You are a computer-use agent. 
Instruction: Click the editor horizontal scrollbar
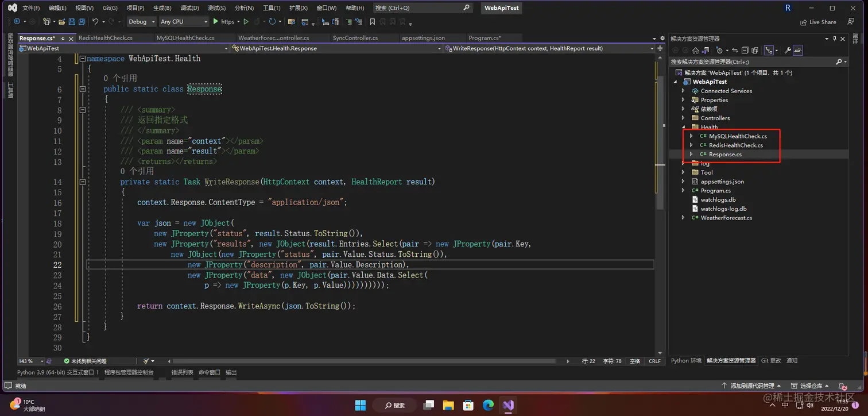click(x=365, y=361)
